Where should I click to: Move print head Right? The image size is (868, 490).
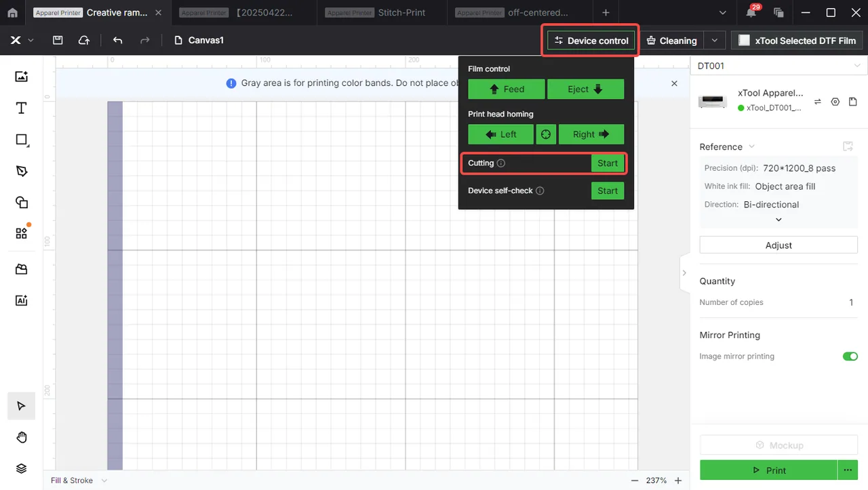pos(591,134)
